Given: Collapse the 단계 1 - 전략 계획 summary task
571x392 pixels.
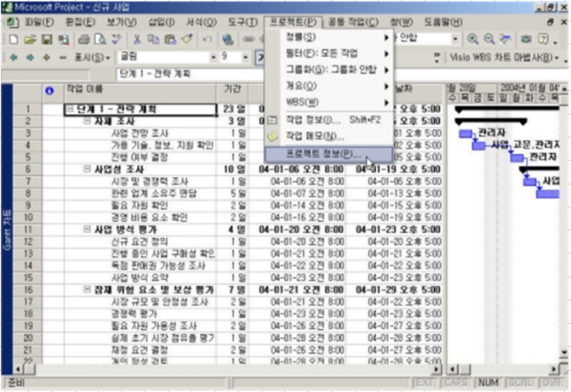Looking at the screenshot, I should [71, 109].
